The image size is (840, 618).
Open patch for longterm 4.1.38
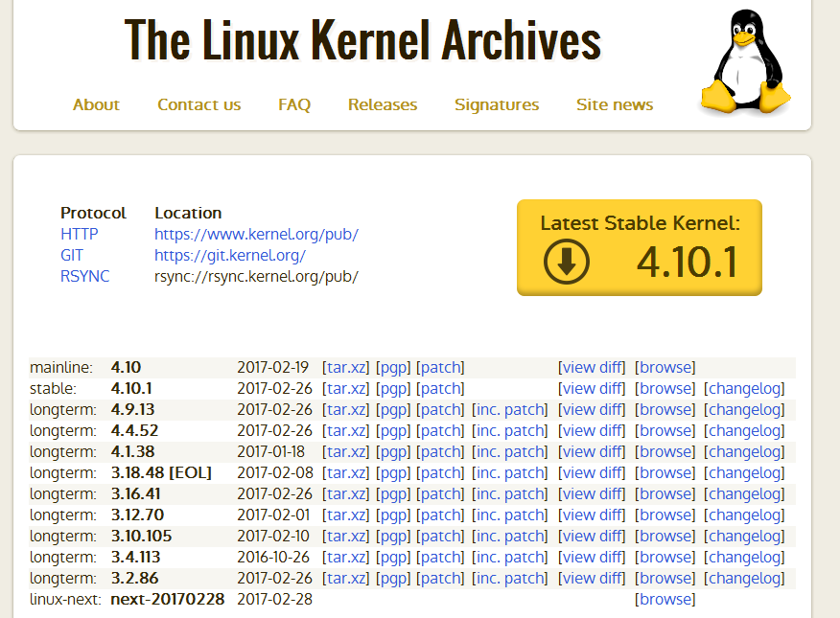440,451
